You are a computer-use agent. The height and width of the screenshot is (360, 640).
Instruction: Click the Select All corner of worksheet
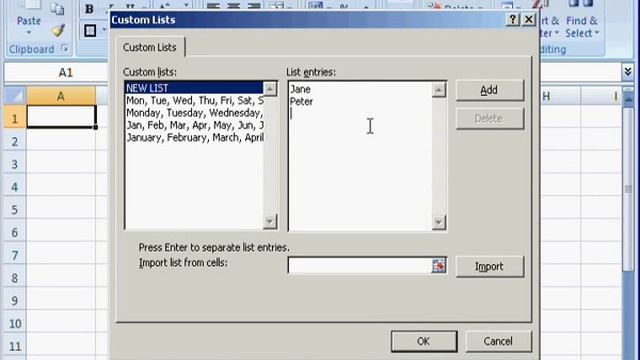coord(15,96)
